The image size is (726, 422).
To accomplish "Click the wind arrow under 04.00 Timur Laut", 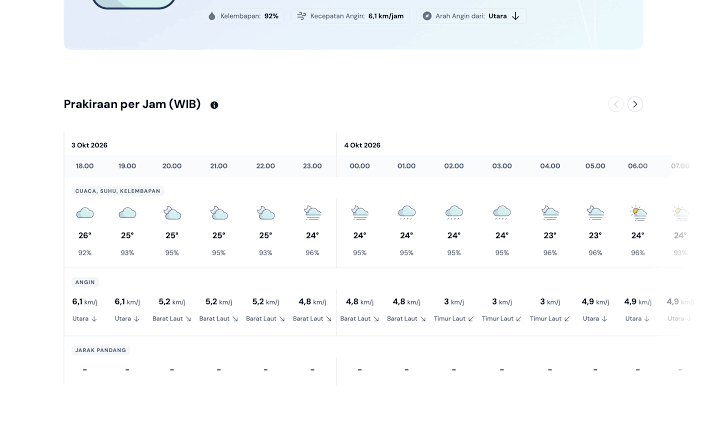I will pyautogui.click(x=567, y=319).
